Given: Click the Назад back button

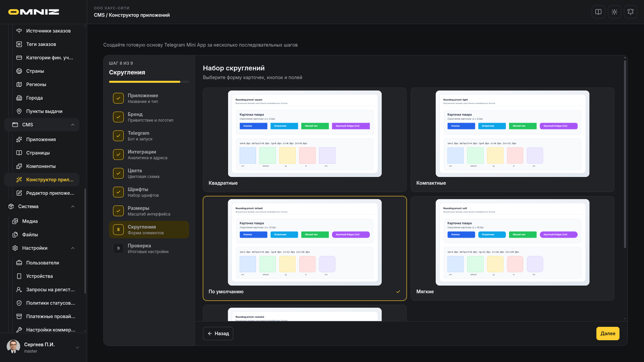Looking at the screenshot, I should [x=218, y=333].
